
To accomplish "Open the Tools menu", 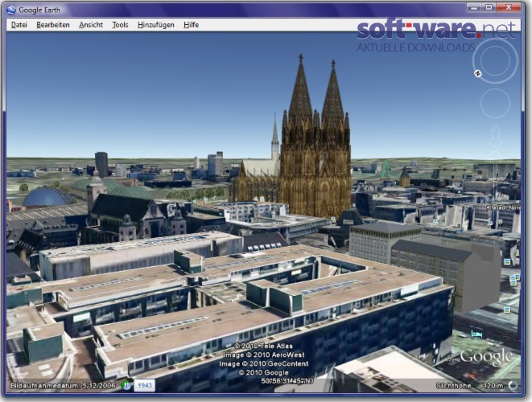I will (120, 25).
